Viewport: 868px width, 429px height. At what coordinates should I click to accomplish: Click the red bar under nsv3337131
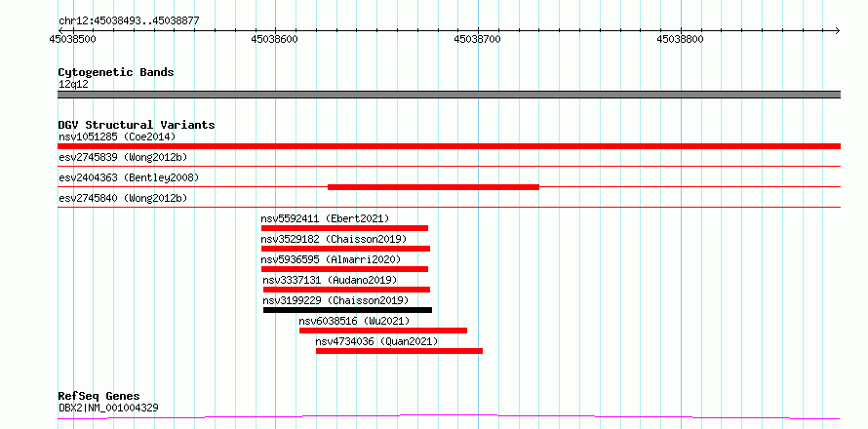346,290
